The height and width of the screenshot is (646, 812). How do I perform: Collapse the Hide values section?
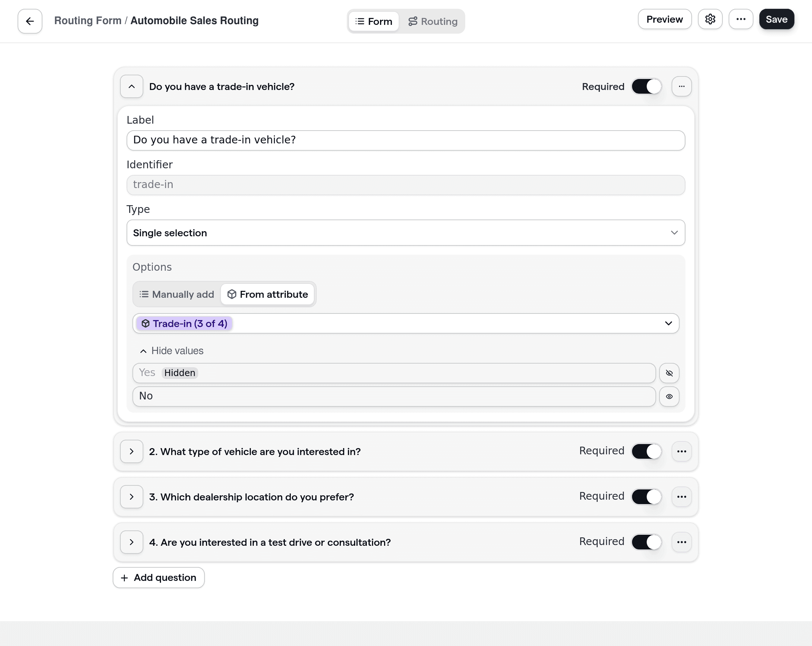171,351
